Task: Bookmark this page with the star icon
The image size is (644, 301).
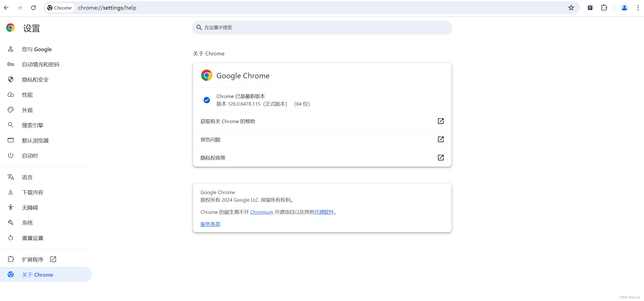Action: click(x=571, y=8)
